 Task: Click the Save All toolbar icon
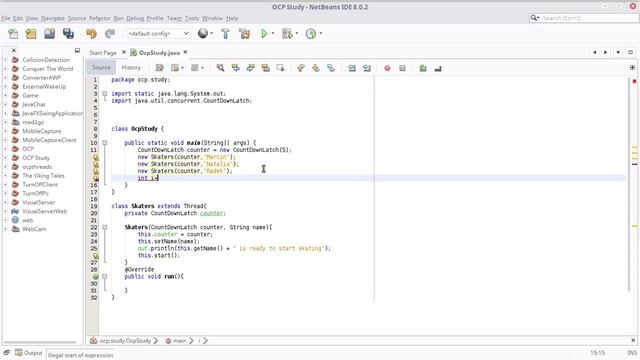(x=68, y=34)
